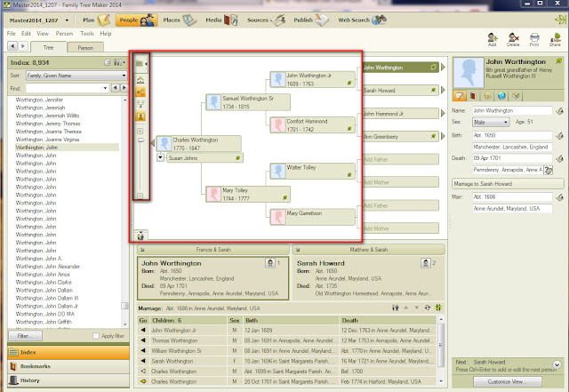Open the death place lookup icon
Screen dimensions: 569x392
[x=548, y=171]
